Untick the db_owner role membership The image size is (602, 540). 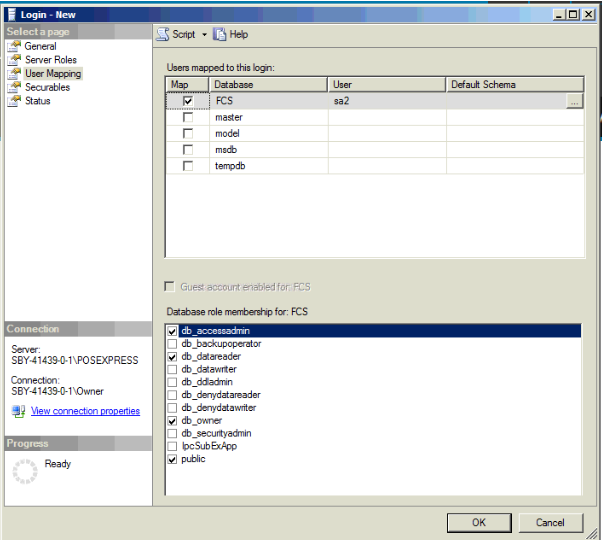point(173,421)
